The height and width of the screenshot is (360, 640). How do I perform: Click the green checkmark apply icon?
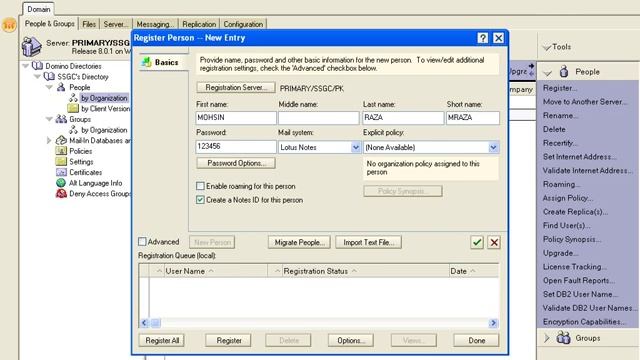(477, 242)
